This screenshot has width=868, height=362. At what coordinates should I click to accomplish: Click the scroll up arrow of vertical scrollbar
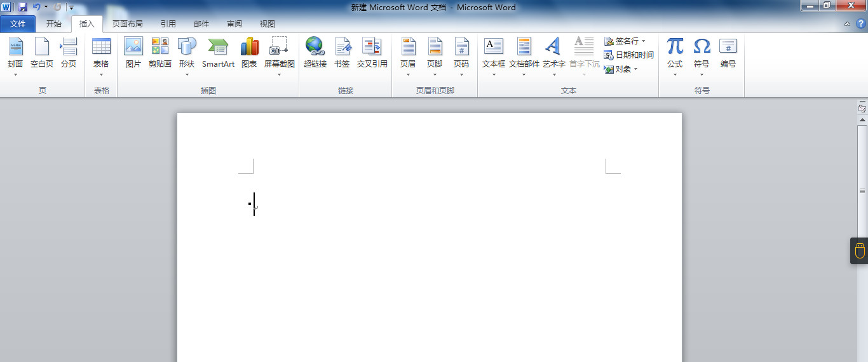pyautogui.click(x=862, y=119)
